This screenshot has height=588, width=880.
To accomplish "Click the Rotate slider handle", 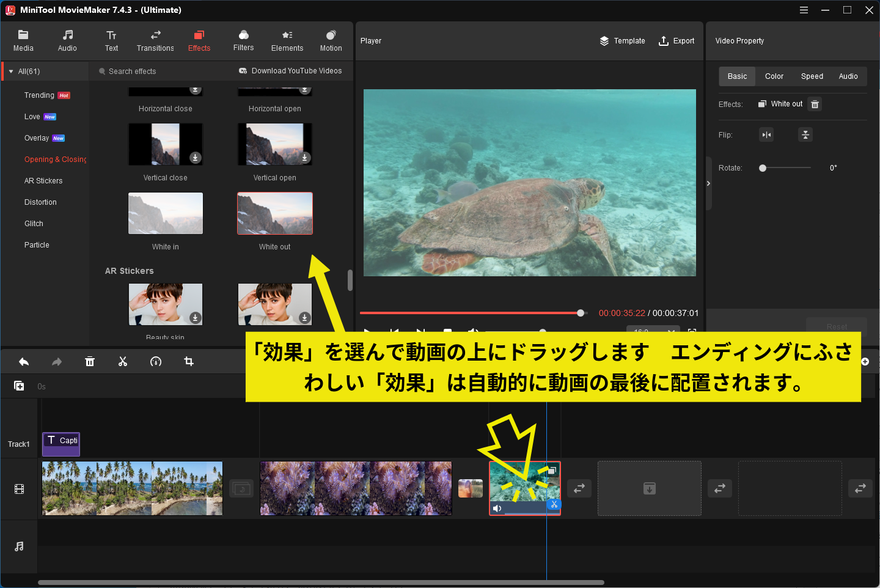I will pos(763,168).
